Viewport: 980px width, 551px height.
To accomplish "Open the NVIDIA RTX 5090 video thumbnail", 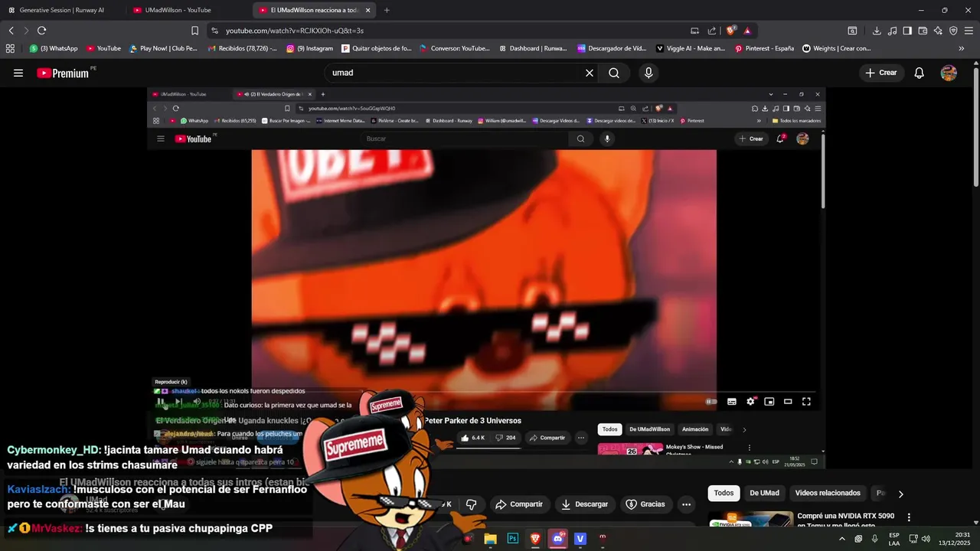I will [750, 519].
